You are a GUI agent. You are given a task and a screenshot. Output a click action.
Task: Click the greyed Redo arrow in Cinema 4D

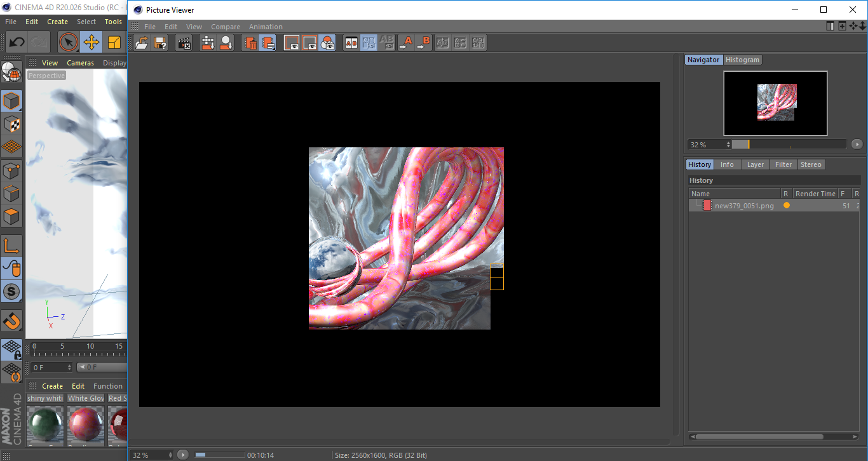coord(39,43)
